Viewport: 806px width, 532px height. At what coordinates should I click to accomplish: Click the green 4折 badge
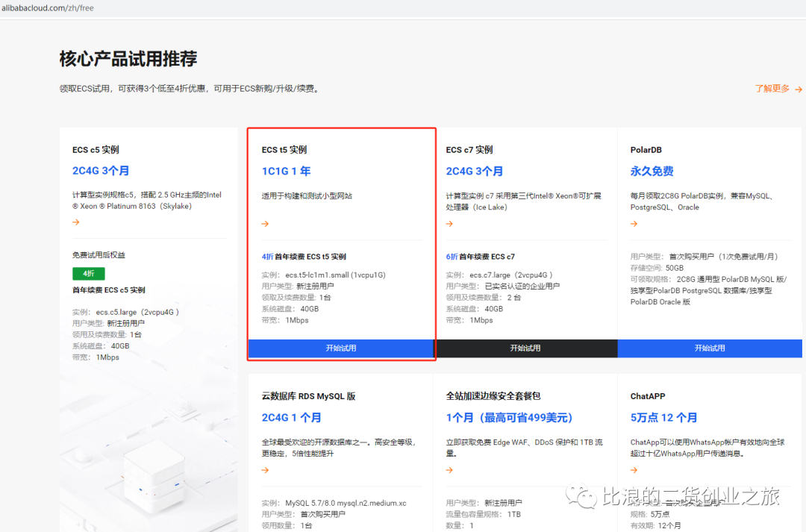tap(88, 273)
